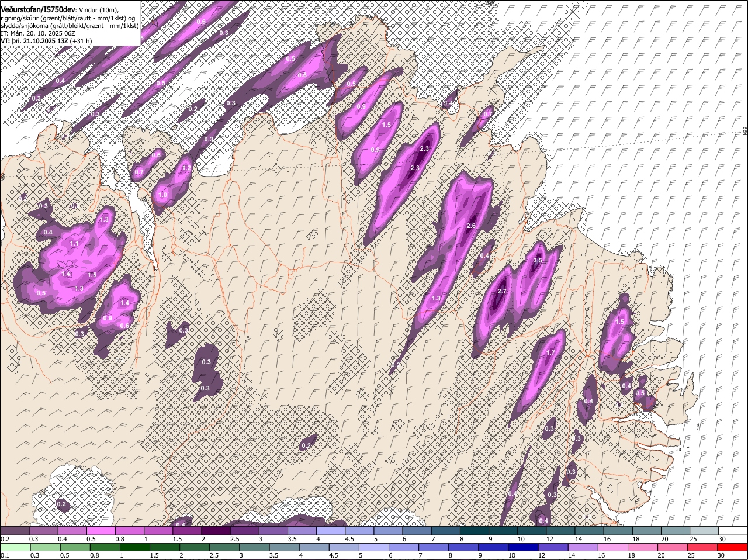The height and width of the screenshot is (560, 748).
Task: Click the 2.7 precipitation value on the map
Action: (501, 291)
